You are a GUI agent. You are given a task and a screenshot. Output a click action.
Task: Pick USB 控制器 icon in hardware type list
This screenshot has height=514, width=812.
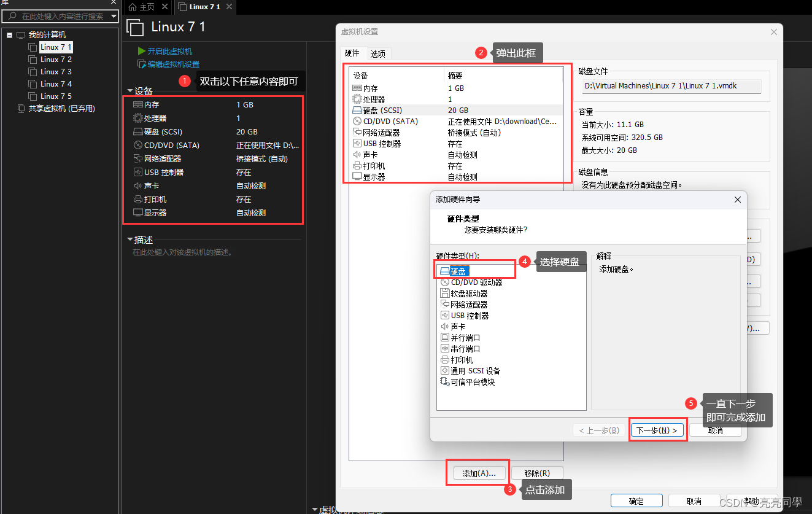445,316
